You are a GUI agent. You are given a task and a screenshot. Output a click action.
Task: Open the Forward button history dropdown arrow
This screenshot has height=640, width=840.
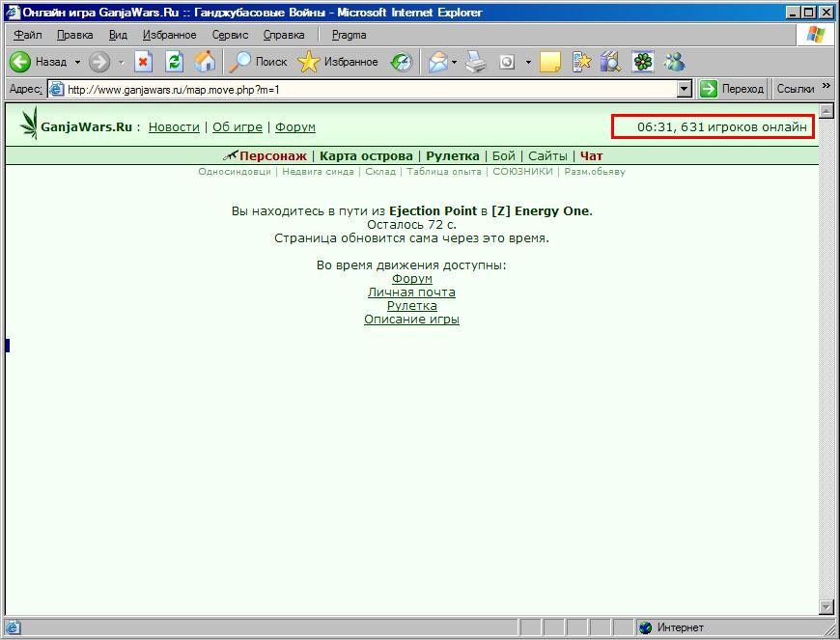(121, 62)
